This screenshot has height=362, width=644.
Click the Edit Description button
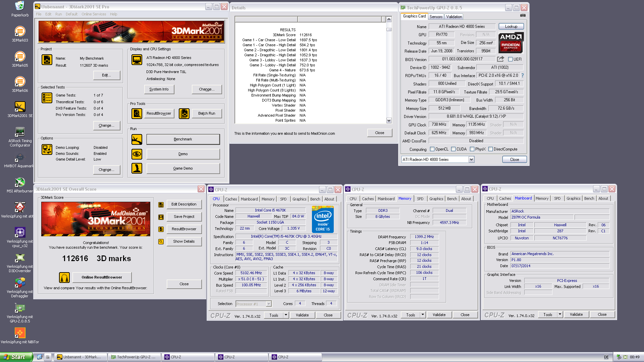point(184,204)
